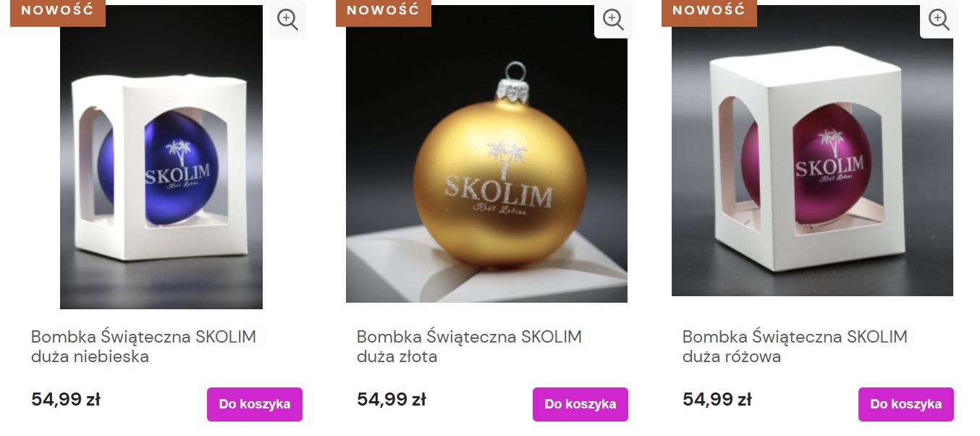
Task: Click the zoom icon on the gold bauble product
Action: pos(613,20)
